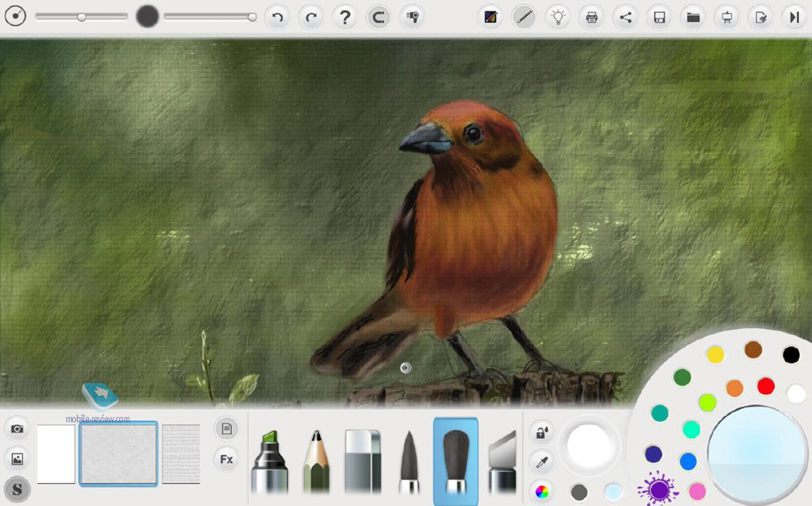This screenshot has width=812, height=506.
Task: Open the camera to capture a photo
Action: [17, 429]
